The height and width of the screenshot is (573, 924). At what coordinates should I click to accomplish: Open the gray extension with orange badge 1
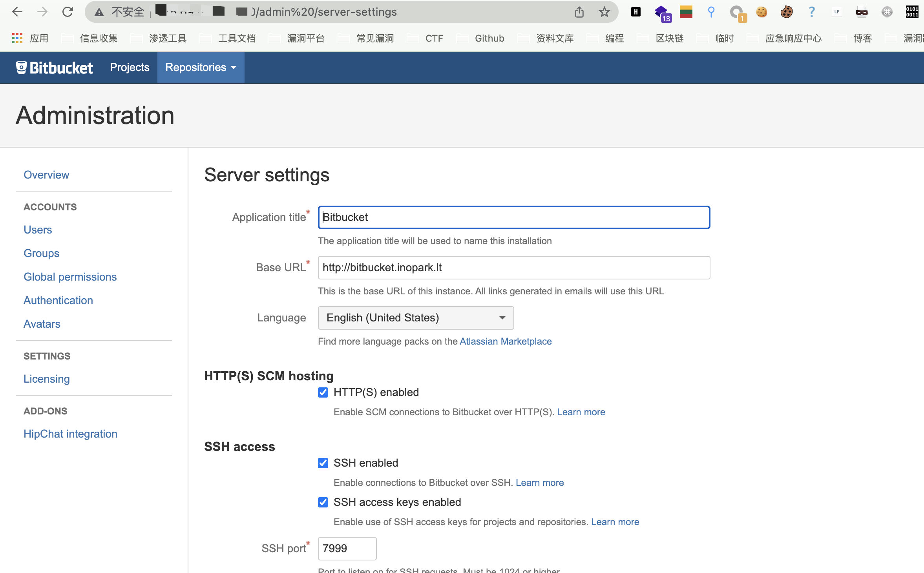pos(738,14)
